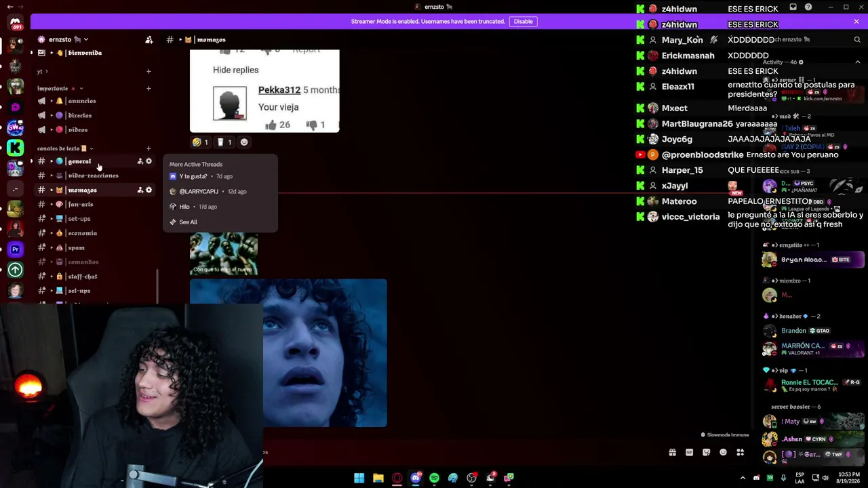Image resolution: width=868 pixels, height=488 pixels.
Task: Open taskbar clock showing 10:53 PM
Action: click(x=848, y=478)
